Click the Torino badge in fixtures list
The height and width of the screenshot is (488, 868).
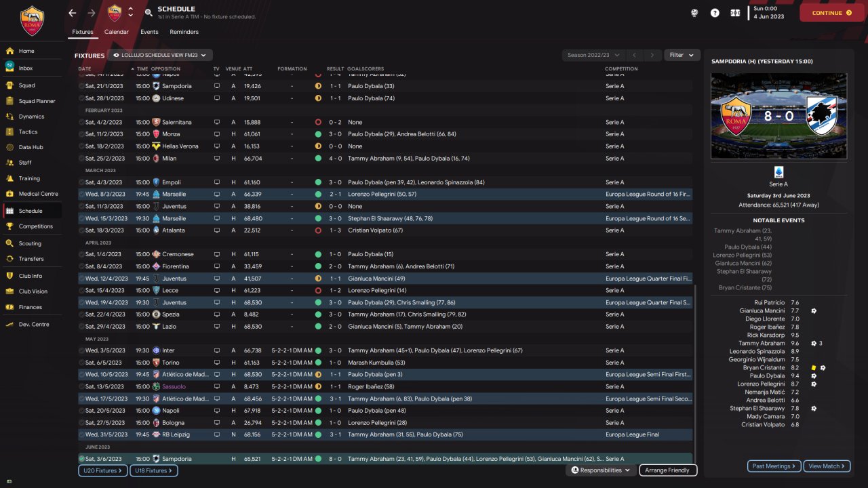click(x=156, y=363)
